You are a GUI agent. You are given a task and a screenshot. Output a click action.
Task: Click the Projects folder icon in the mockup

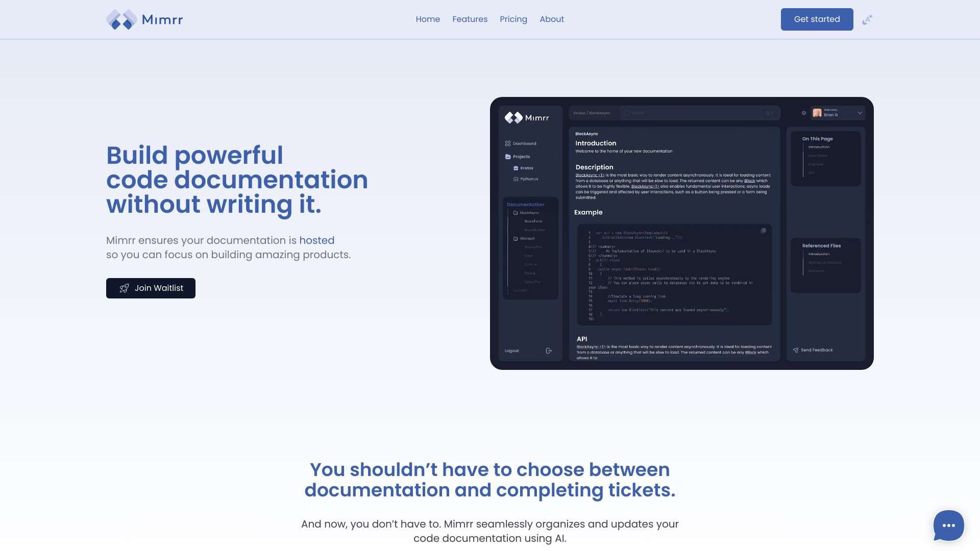point(507,157)
